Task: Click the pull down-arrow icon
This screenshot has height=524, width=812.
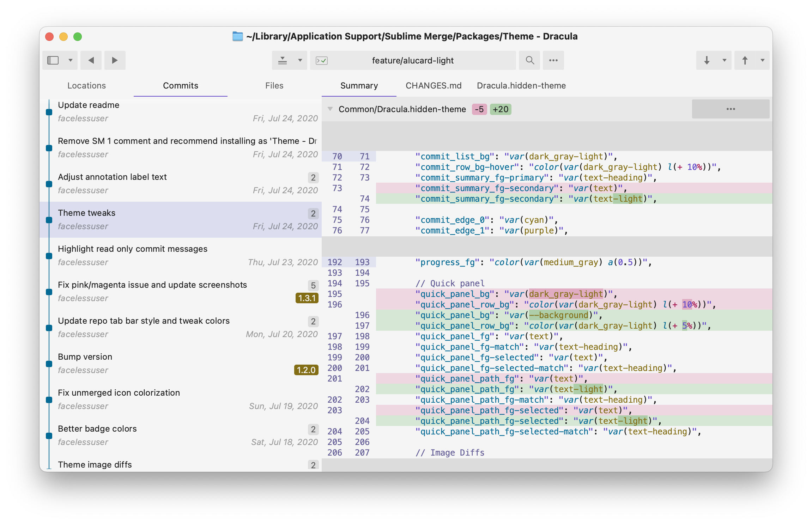Action: point(707,60)
